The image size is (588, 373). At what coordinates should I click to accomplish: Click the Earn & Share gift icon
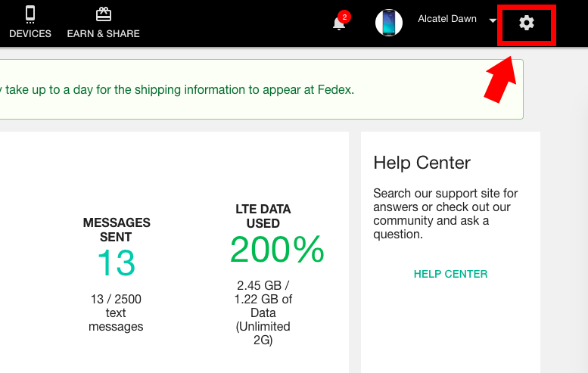point(104,14)
